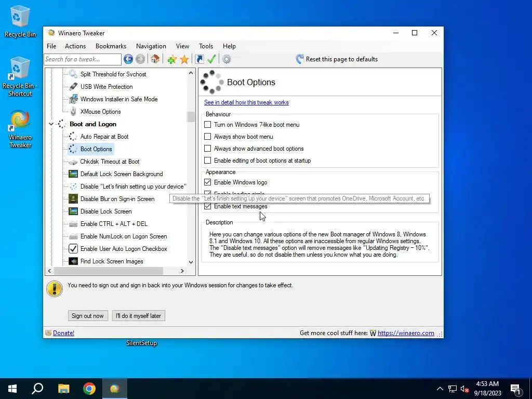Click the Donate! link
532x399 pixels.
(x=63, y=333)
